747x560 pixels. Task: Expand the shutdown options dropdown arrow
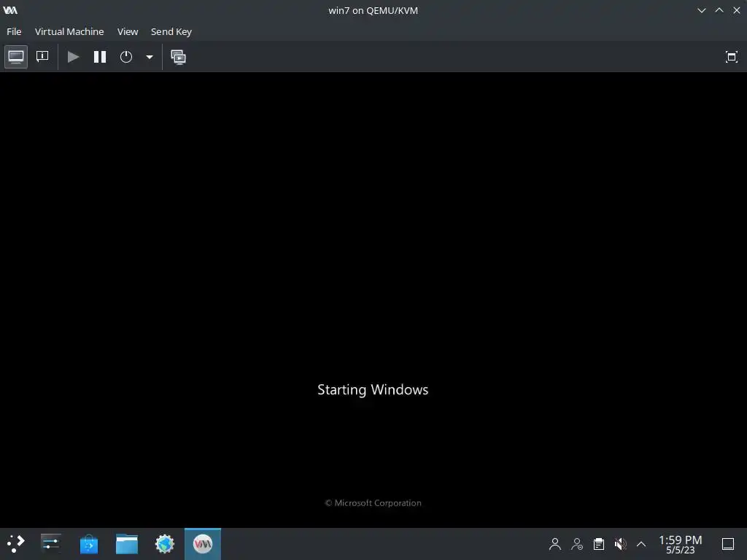tap(149, 57)
